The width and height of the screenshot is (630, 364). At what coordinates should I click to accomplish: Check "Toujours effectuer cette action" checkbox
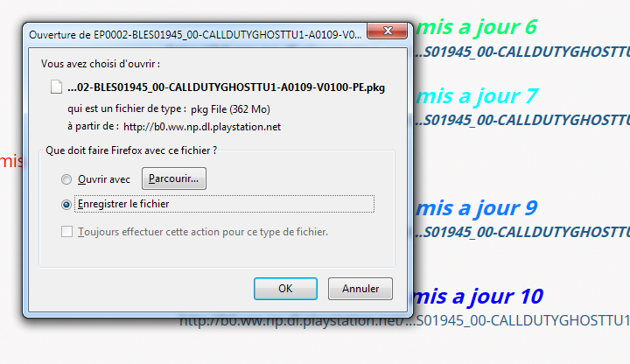(66, 232)
